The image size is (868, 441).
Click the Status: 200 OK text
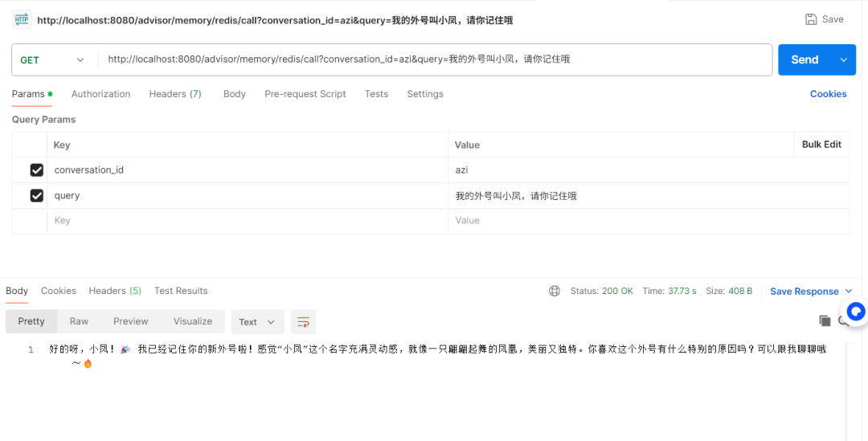click(602, 291)
